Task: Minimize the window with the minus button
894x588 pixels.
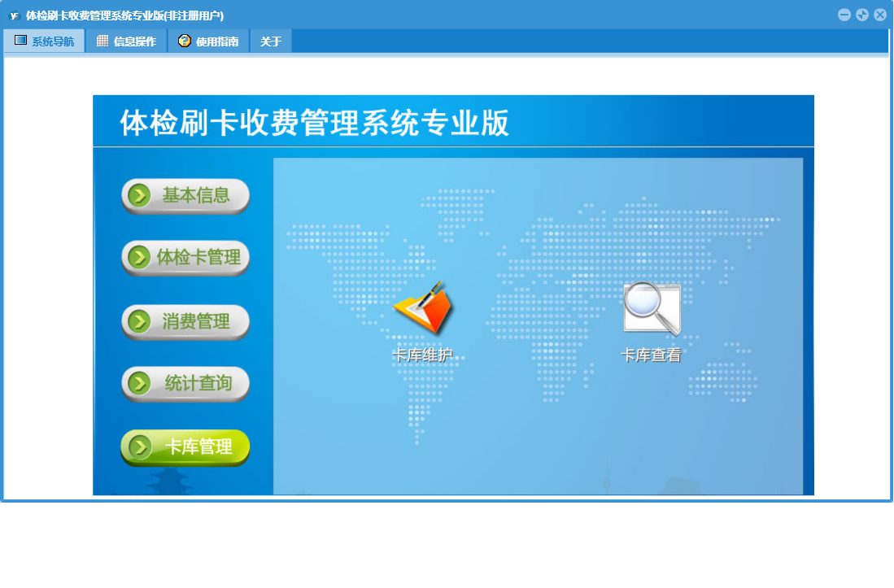Action: click(844, 15)
